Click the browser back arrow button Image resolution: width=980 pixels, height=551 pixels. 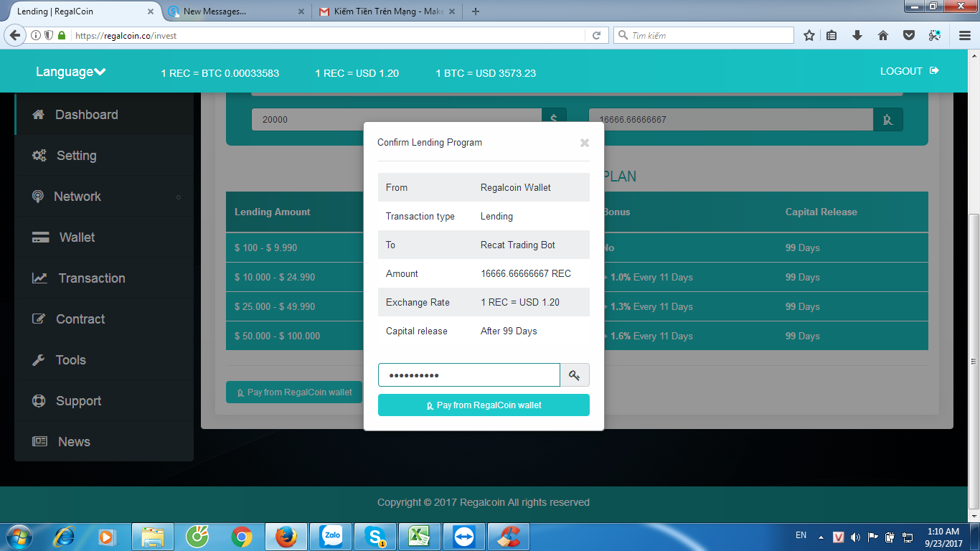tap(15, 35)
